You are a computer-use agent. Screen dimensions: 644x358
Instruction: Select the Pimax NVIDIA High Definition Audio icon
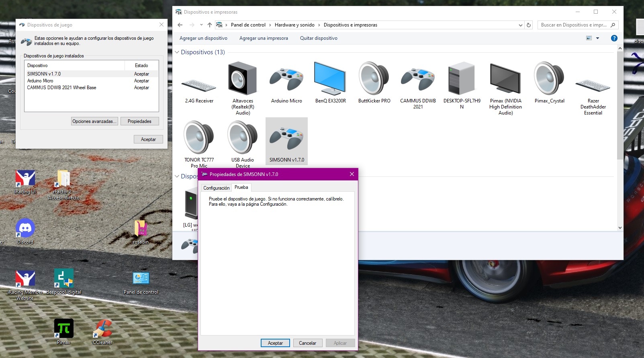(x=505, y=78)
